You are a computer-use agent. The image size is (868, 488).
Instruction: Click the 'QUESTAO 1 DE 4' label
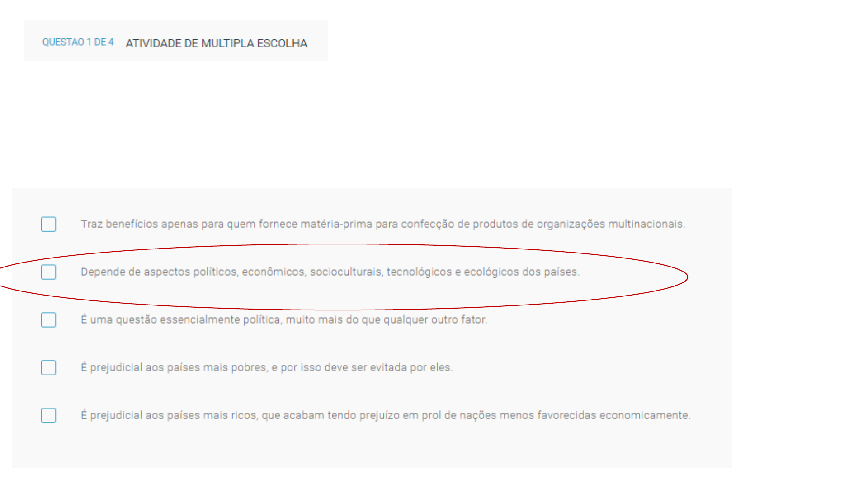click(x=78, y=42)
